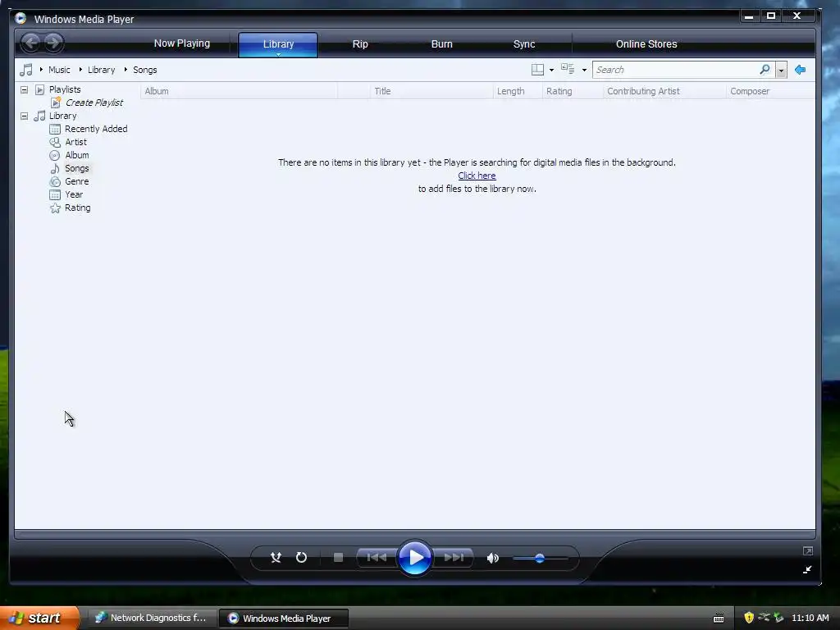840x630 pixels.
Task: Open the Online Stores tab
Action: pos(646,44)
